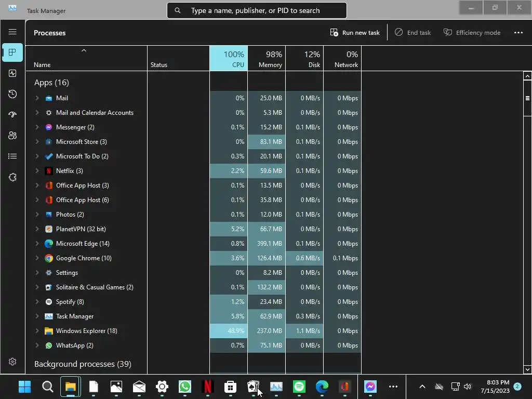Select the Settings process row
Image resolution: width=532 pixels, height=399 pixels.
pos(193,273)
